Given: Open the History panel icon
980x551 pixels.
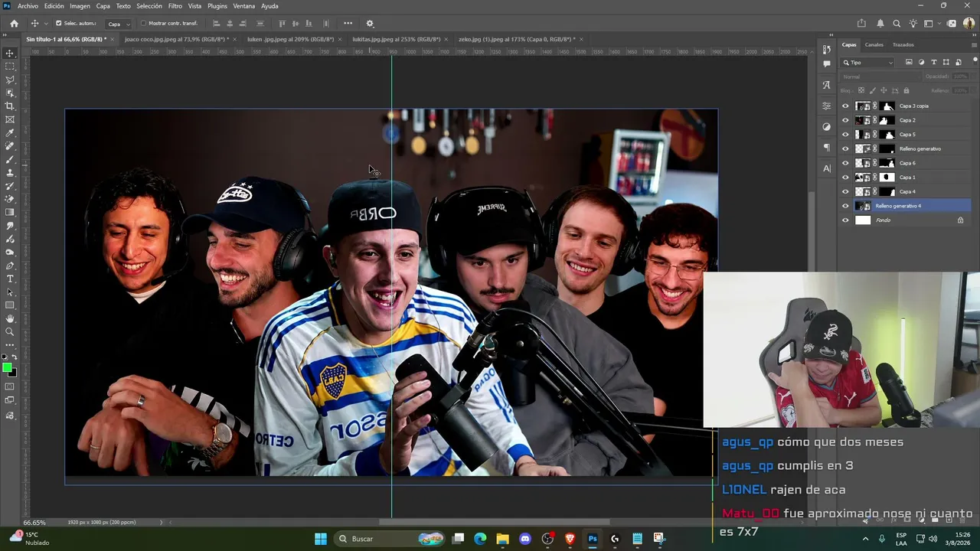Looking at the screenshot, I should [x=827, y=49].
